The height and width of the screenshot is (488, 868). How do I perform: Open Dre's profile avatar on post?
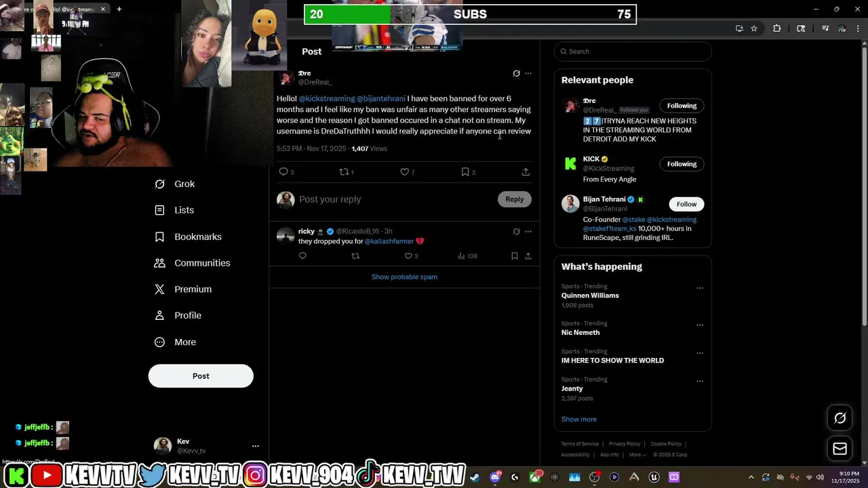pos(285,77)
